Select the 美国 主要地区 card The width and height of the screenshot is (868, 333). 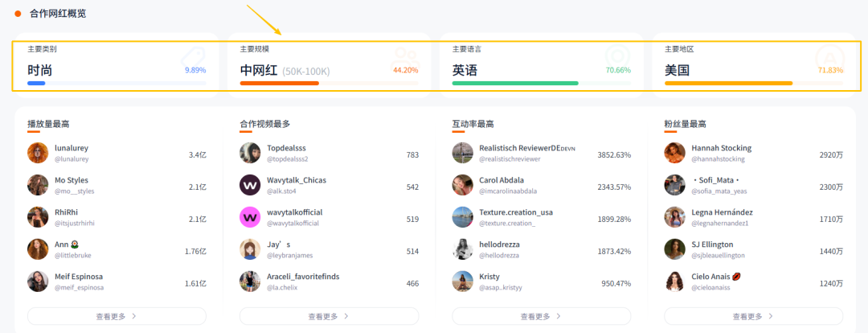[753, 63]
